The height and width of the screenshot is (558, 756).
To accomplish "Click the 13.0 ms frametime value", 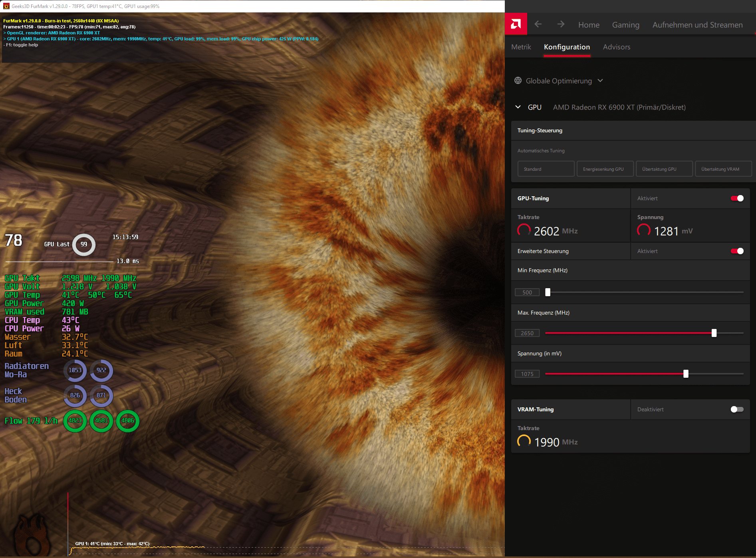I will click(128, 261).
